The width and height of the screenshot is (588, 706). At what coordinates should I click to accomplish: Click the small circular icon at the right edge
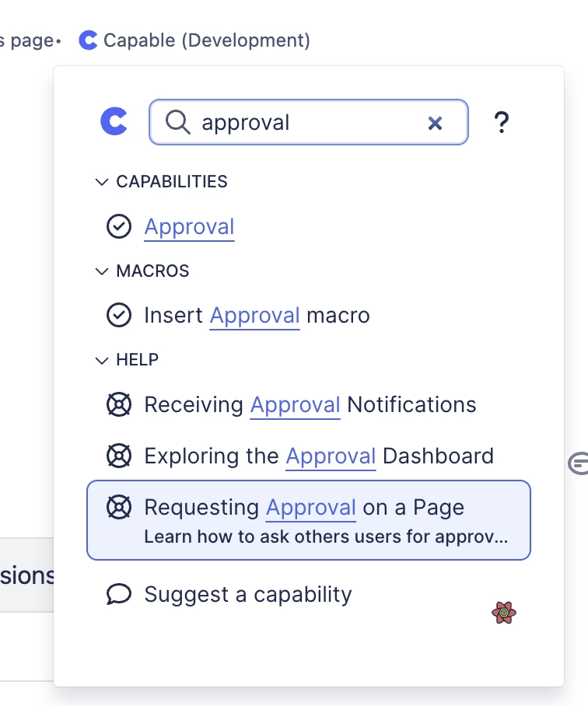click(x=579, y=464)
